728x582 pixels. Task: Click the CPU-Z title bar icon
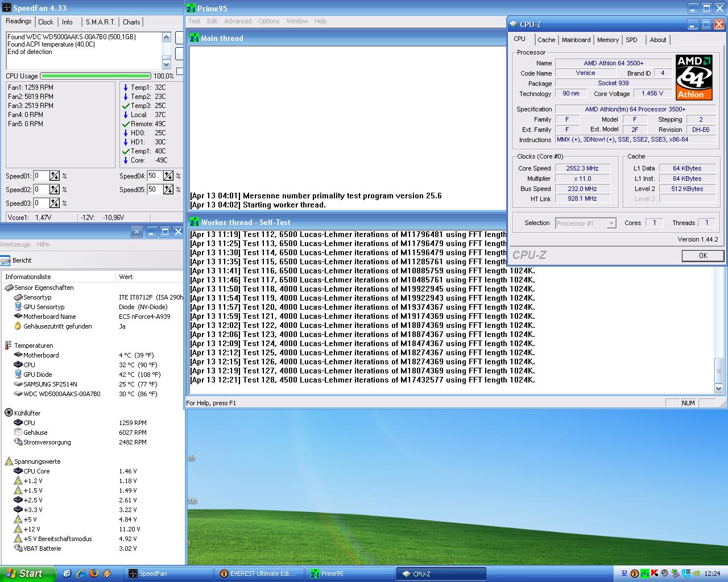[x=514, y=24]
